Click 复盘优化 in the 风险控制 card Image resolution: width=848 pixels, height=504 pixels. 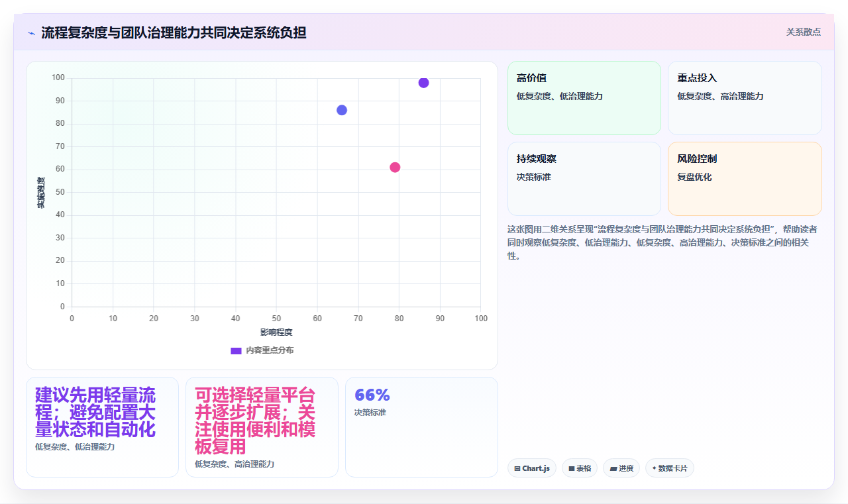(x=694, y=177)
